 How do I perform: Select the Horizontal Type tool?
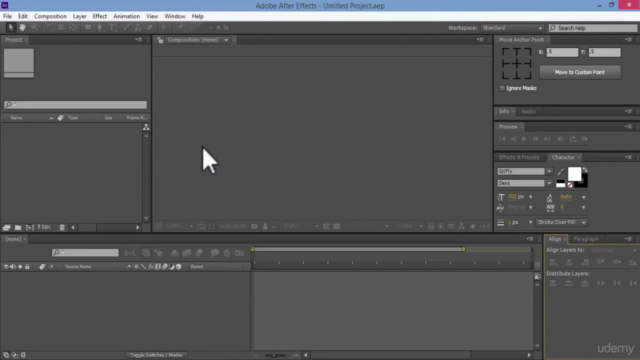coord(112,27)
